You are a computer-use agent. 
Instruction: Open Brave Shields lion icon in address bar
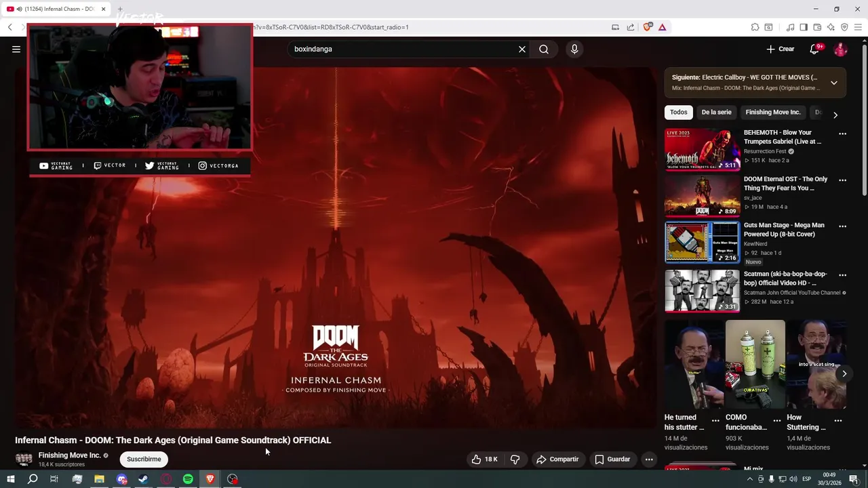pos(648,27)
